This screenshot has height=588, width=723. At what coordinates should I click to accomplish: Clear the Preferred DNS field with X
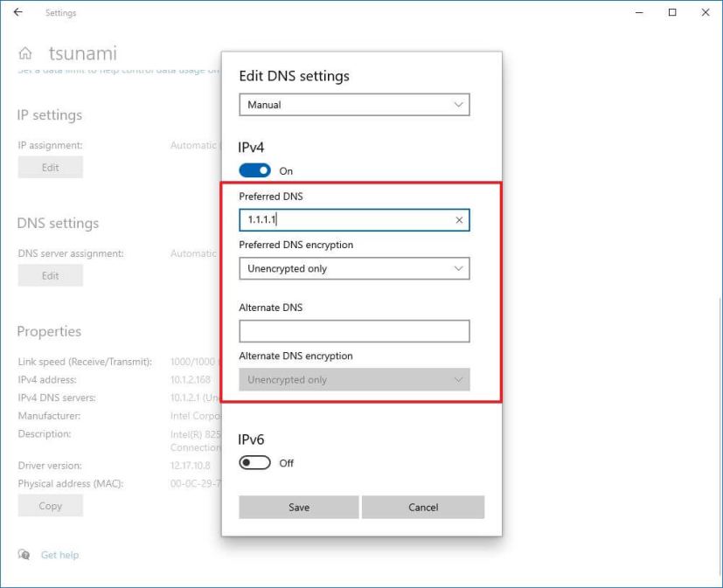(x=459, y=220)
